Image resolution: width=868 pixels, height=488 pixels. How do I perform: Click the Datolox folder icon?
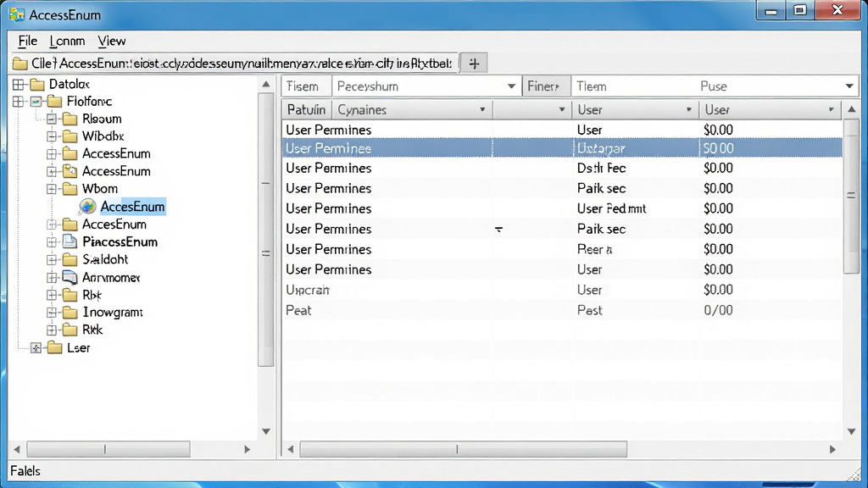click(37, 84)
